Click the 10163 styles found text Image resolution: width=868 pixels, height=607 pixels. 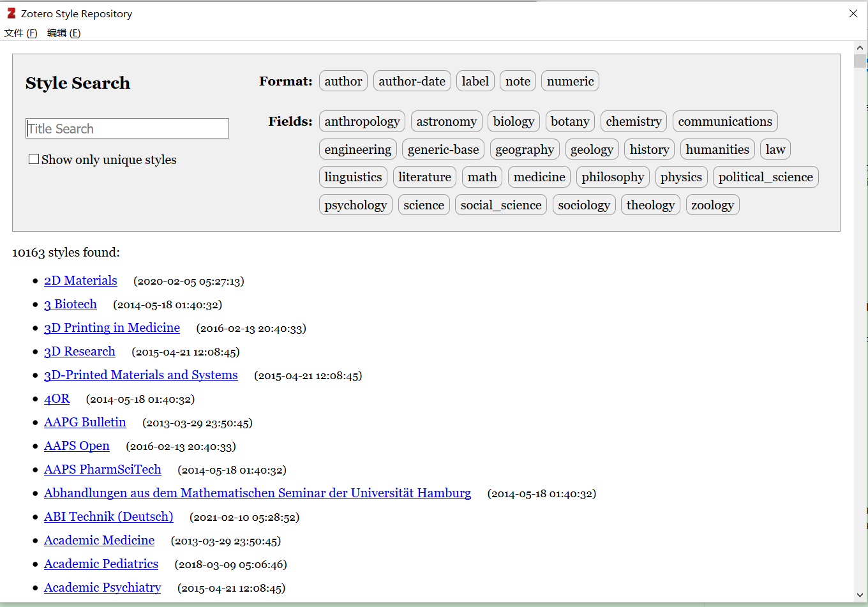pos(66,253)
